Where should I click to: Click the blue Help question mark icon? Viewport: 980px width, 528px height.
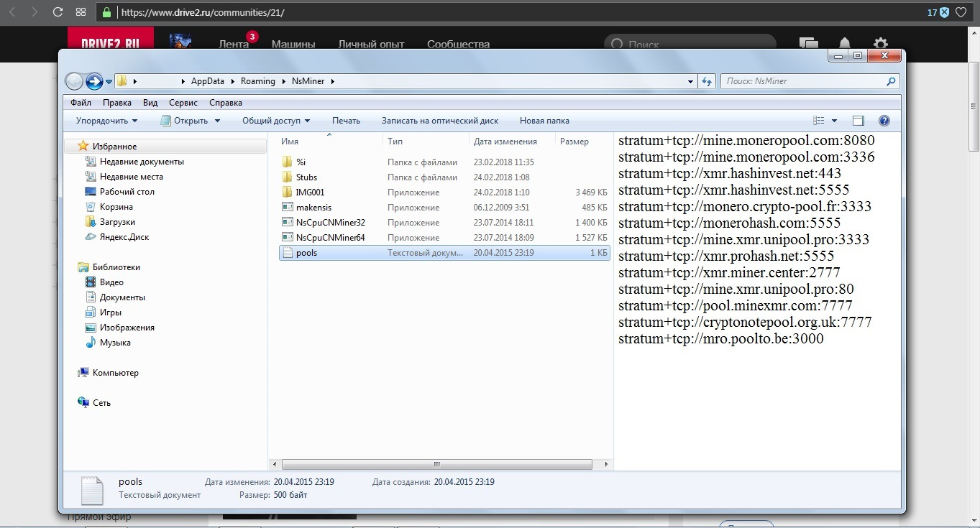(x=884, y=120)
